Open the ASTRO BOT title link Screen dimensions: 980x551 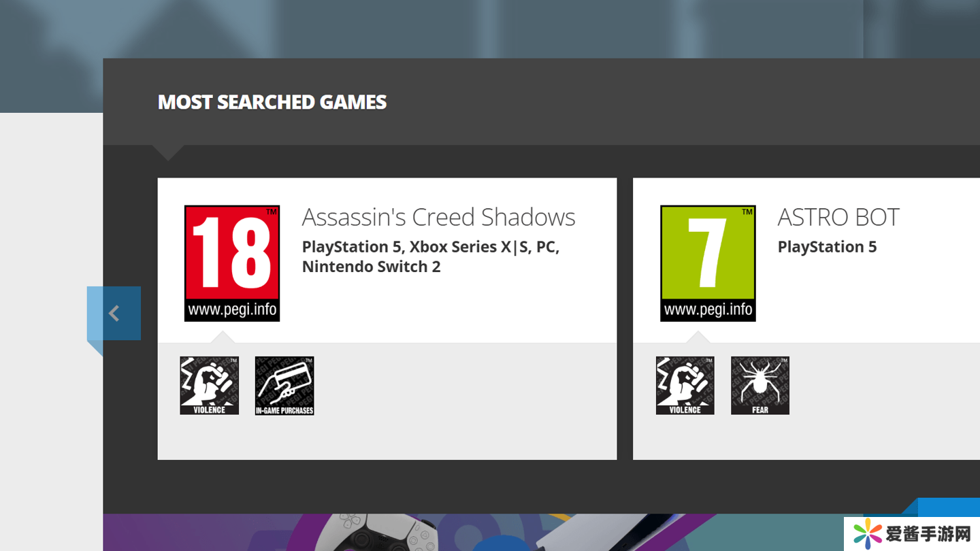point(838,217)
